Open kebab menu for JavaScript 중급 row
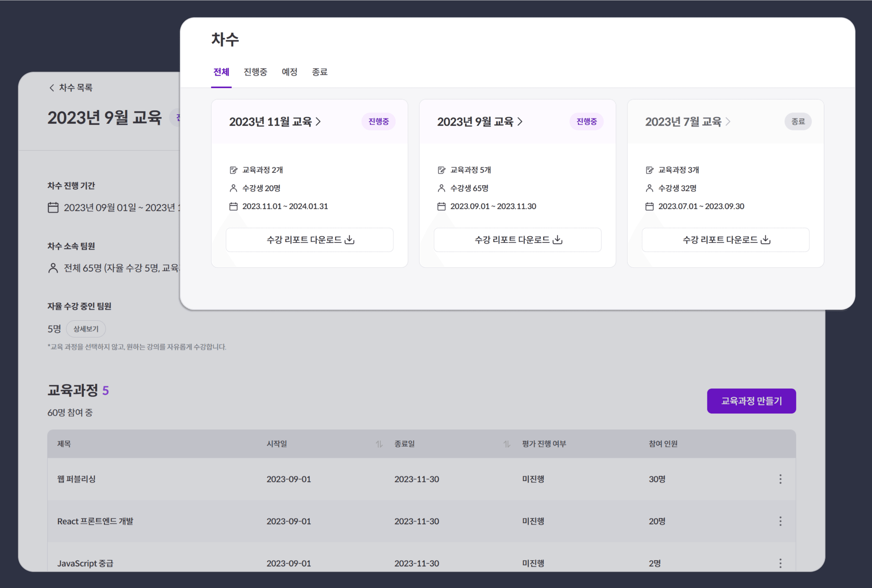This screenshot has width=872, height=588. click(x=780, y=563)
